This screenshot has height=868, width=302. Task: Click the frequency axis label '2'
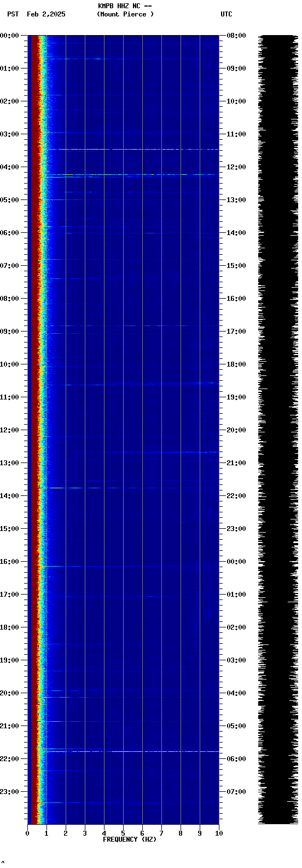[66, 833]
